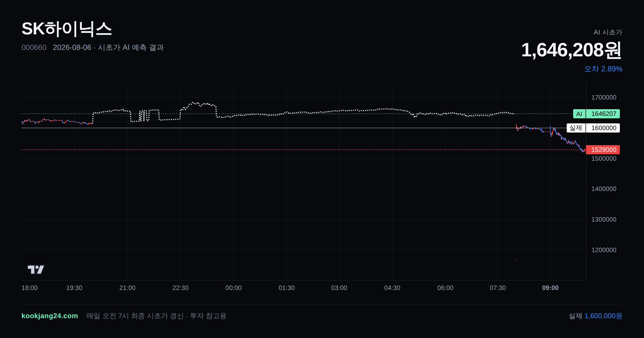
Task: Click the green AI price tag label
Action: point(579,114)
